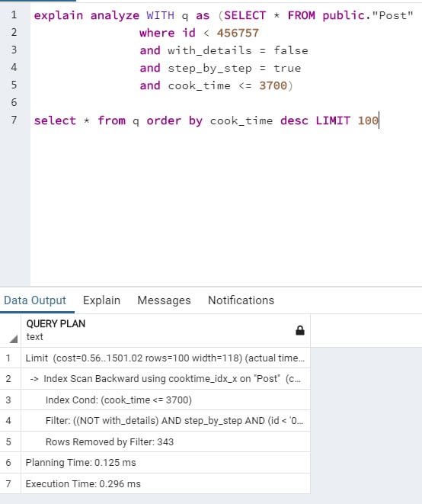The height and width of the screenshot is (504, 422).
Task: Click 'with_details' in the query editor
Action: point(209,50)
